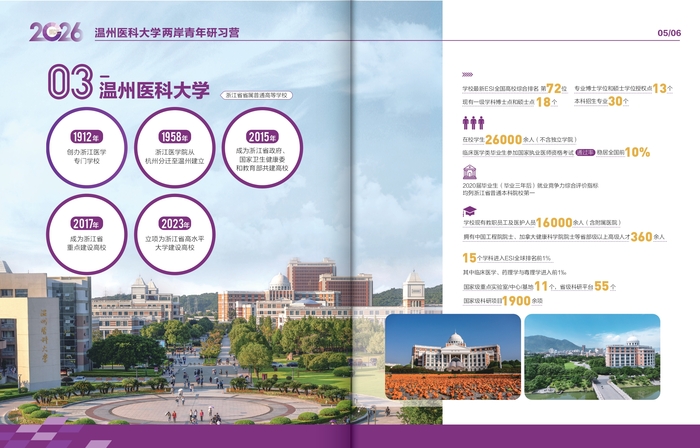
Task: Select the 1958年 milestone circle
Action: [x=175, y=148]
